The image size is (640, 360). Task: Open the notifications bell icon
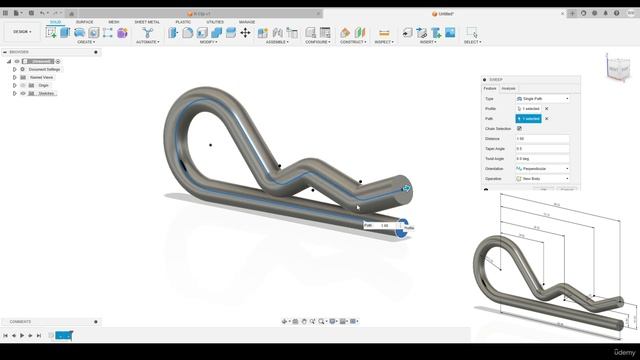click(605, 13)
